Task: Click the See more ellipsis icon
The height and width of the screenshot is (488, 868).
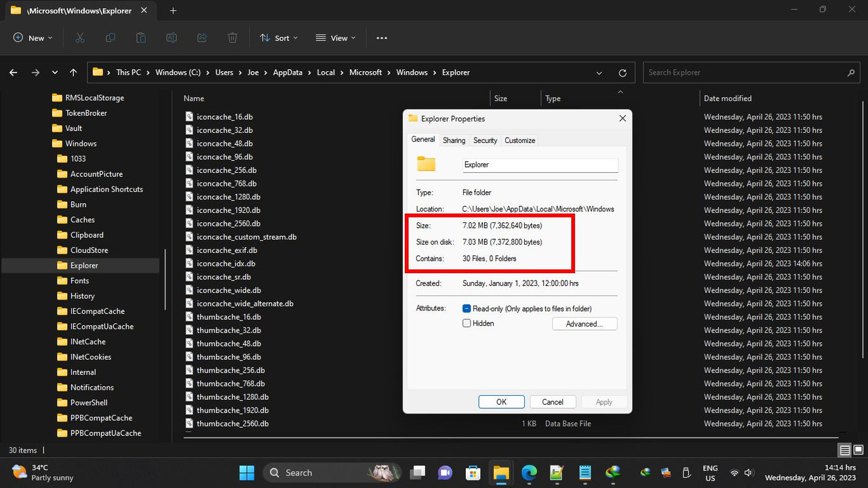Action: 381,38
